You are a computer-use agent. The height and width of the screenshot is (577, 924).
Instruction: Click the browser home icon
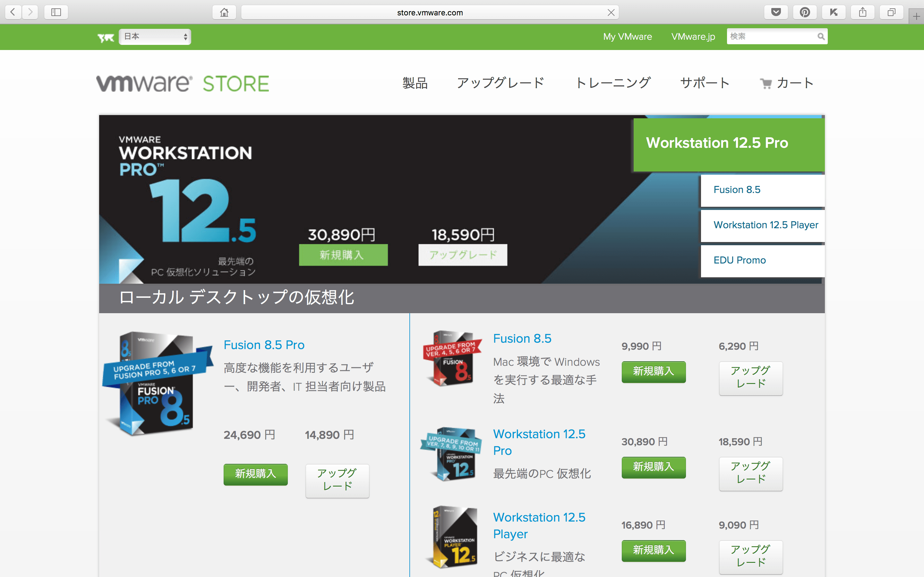click(224, 12)
